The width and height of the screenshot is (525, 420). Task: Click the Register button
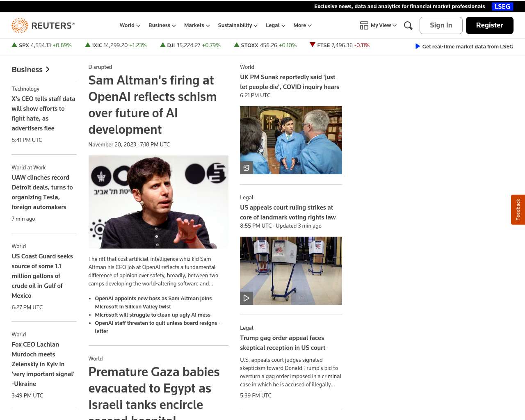click(x=489, y=25)
